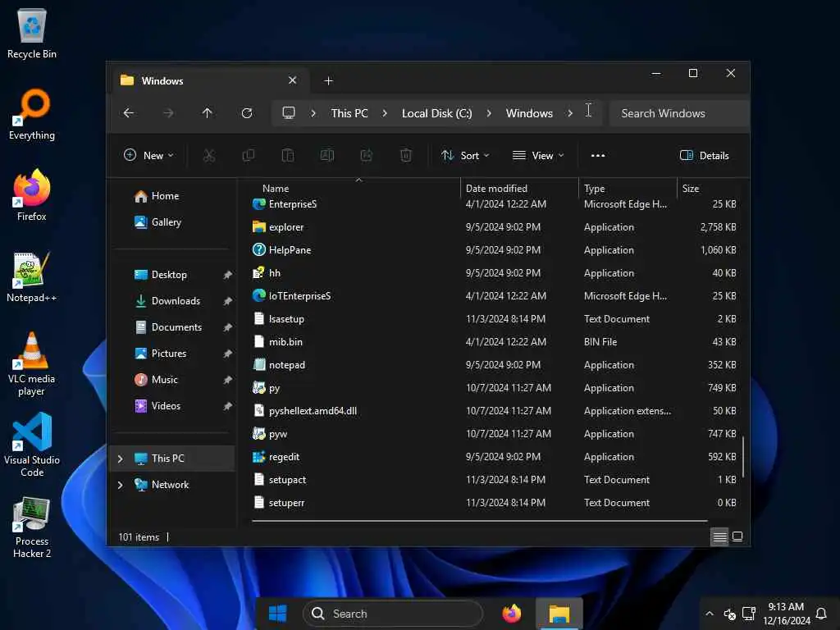Click the vertical scrollbar in file list
Image resolution: width=840 pixels, height=630 pixels.
coord(742,457)
